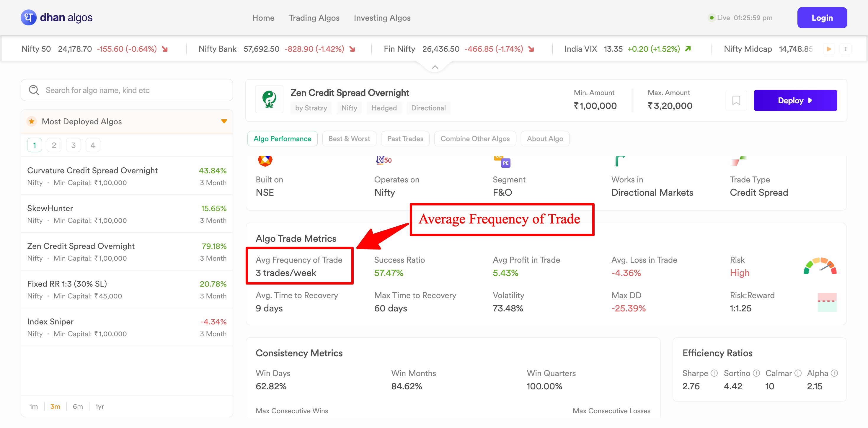Click the Nifty tag under algo title

click(x=349, y=108)
